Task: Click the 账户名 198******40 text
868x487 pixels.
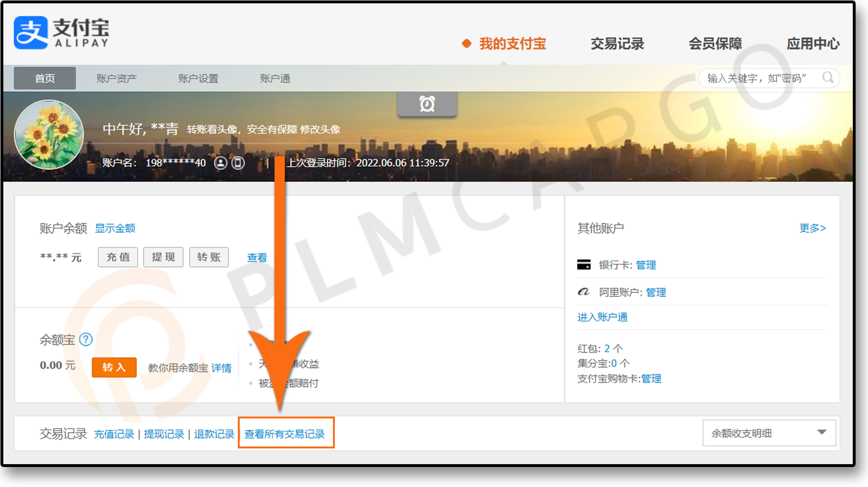Action: (x=154, y=163)
